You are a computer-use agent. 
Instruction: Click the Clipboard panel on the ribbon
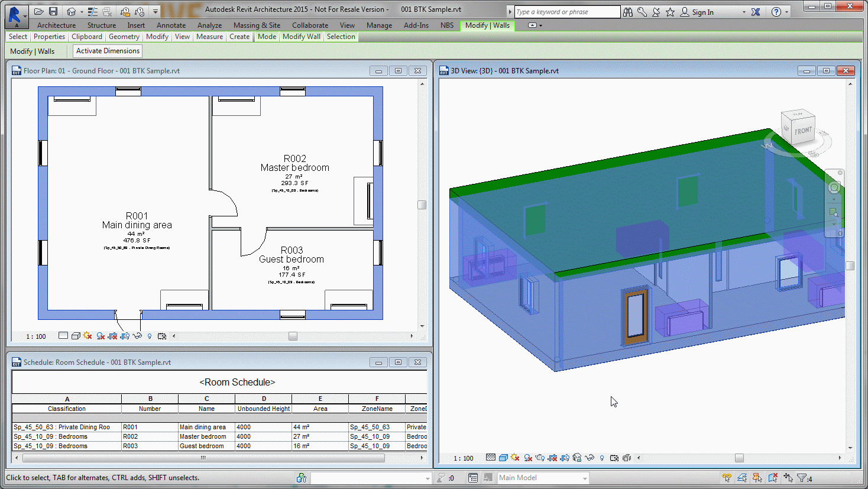click(87, 37)
